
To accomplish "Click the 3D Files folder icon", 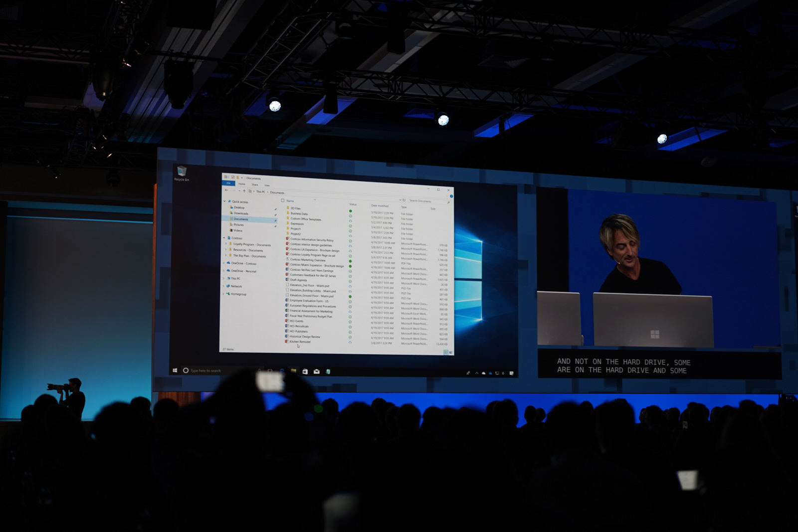I will (x=288, y=208).
